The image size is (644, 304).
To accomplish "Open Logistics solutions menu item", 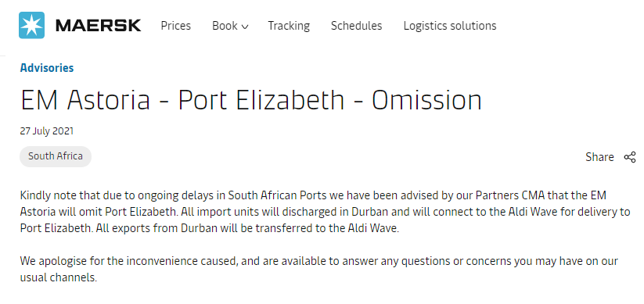I will 450,26.
